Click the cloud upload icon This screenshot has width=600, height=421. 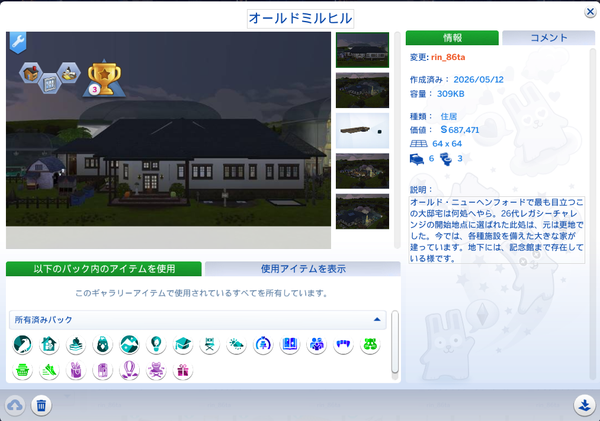(15, 405)
